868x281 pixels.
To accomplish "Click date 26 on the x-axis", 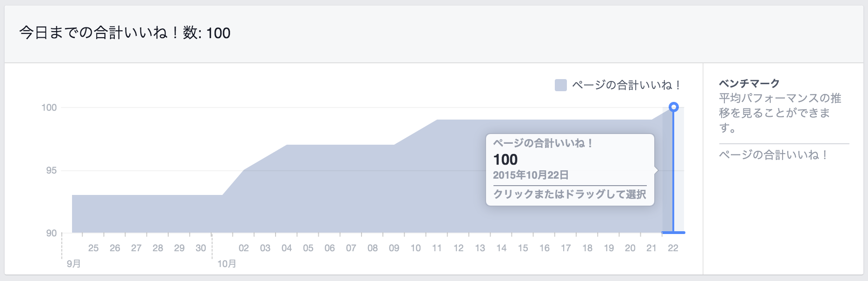I will pos(115,248).
